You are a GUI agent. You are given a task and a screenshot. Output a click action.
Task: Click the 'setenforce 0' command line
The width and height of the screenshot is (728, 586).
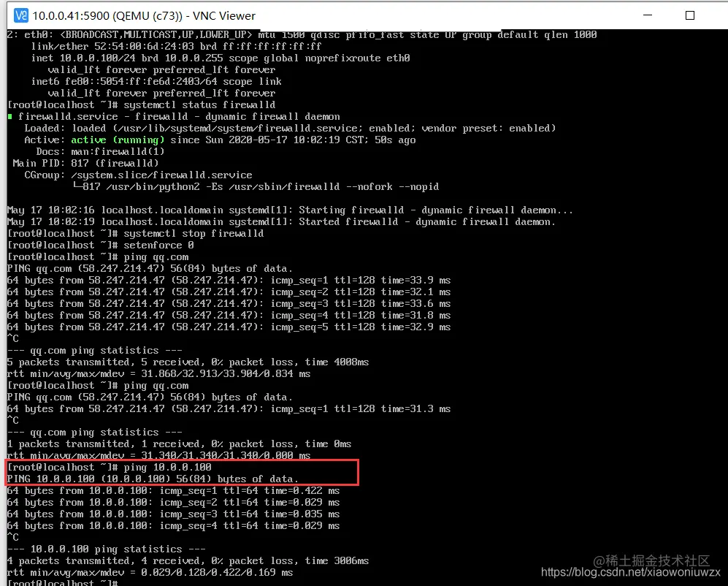coord(100,245)
